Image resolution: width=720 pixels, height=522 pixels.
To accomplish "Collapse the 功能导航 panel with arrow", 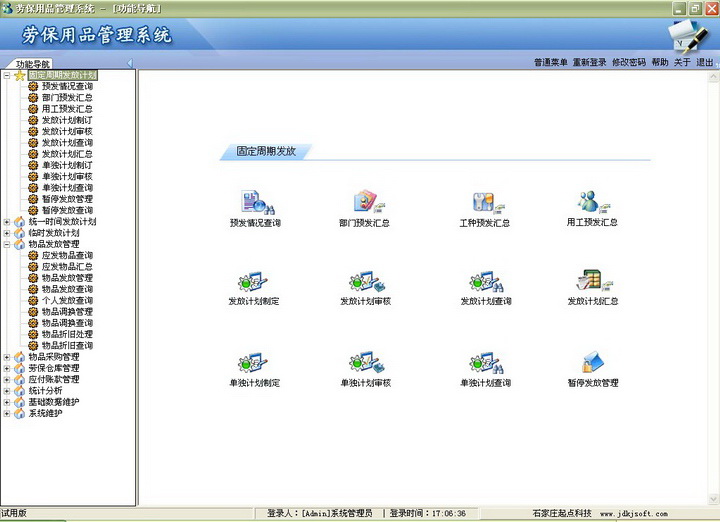I will 130,64.
